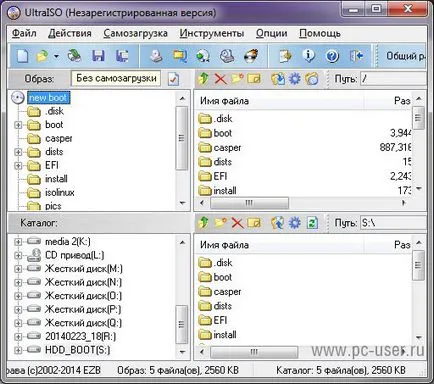Click the Burn CD/DVD image icon

pos(251,56)
